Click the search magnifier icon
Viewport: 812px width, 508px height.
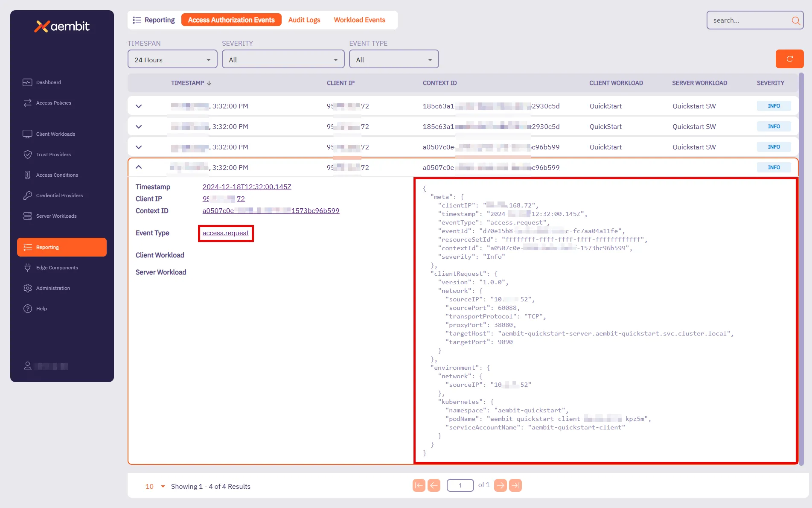(x=795, y=20)
